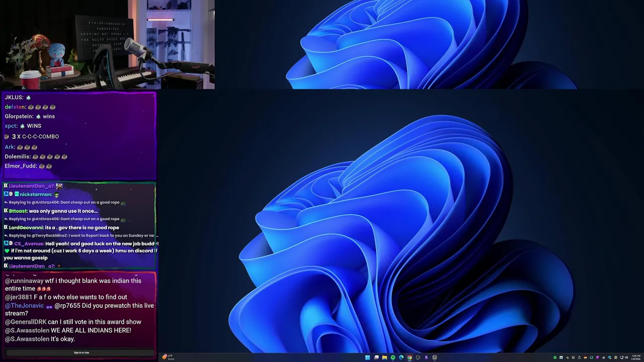
Task: Click the @jer3881 chat message
Action: 66,297
